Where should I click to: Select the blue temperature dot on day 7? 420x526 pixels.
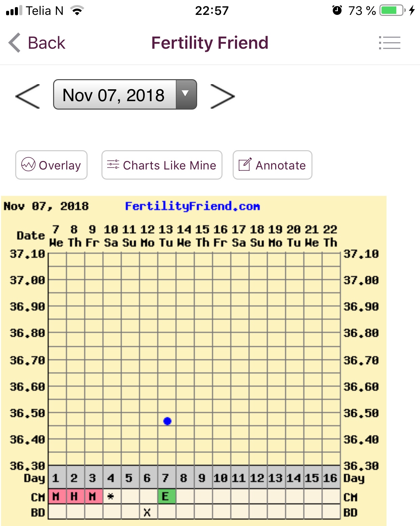[x=167, y=421]
